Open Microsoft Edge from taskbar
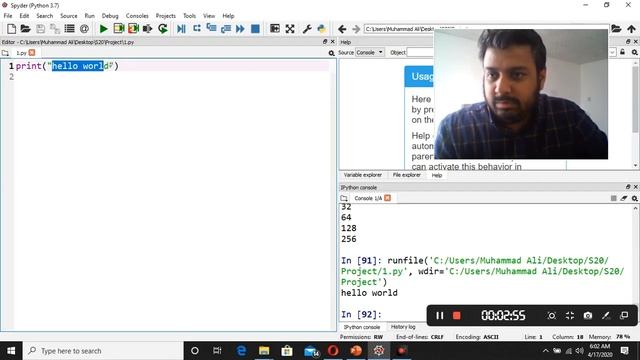Screen dimensions: 640x360 [241, 351]
